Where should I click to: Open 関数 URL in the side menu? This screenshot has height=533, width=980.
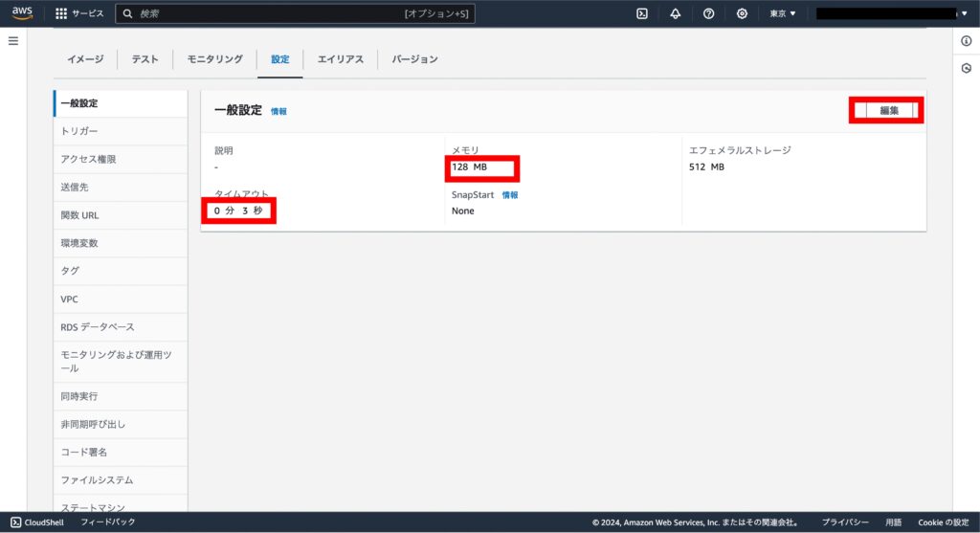click(121, 215)
